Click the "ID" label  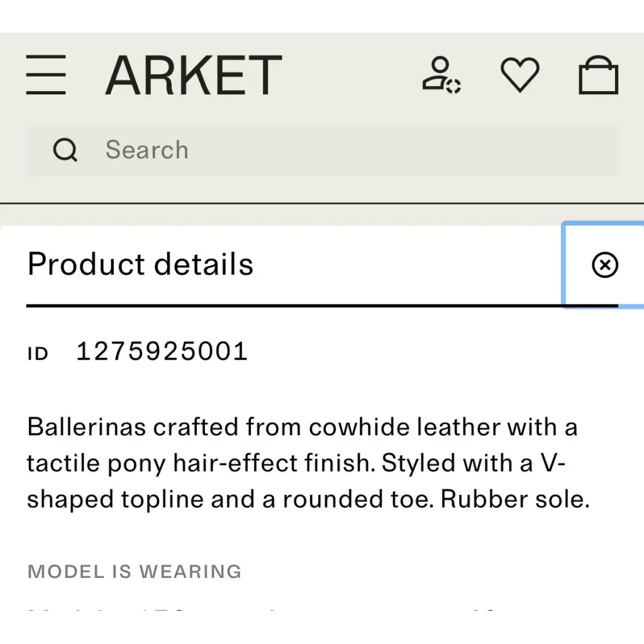pos(38,354)
